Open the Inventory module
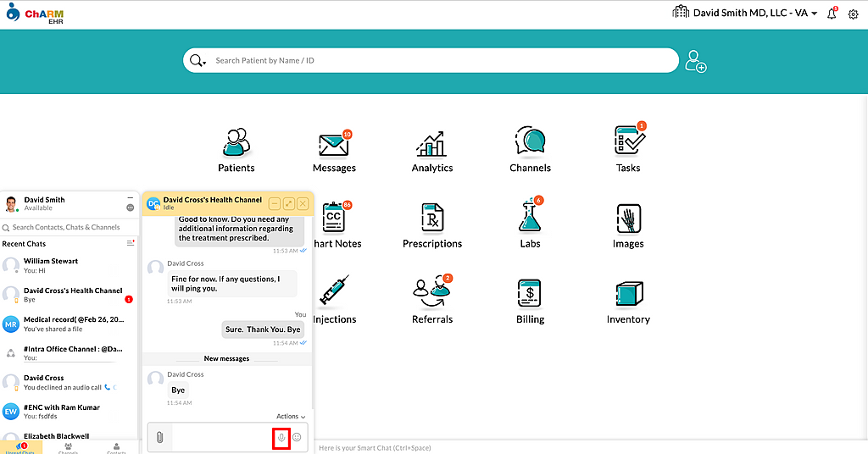 click(628, 301)
